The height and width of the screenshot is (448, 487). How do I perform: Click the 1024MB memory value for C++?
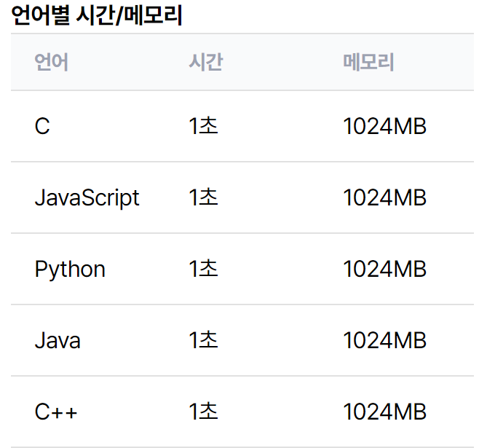(385, 412)
